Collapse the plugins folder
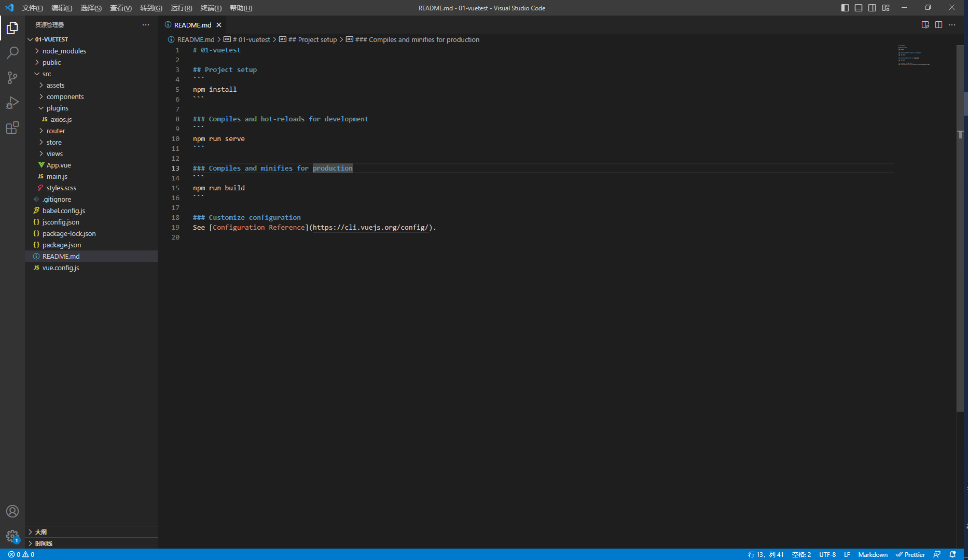Image resolution: width=968 pixels, height=560 pixels. pyautogui.click(x=91, y=108)
